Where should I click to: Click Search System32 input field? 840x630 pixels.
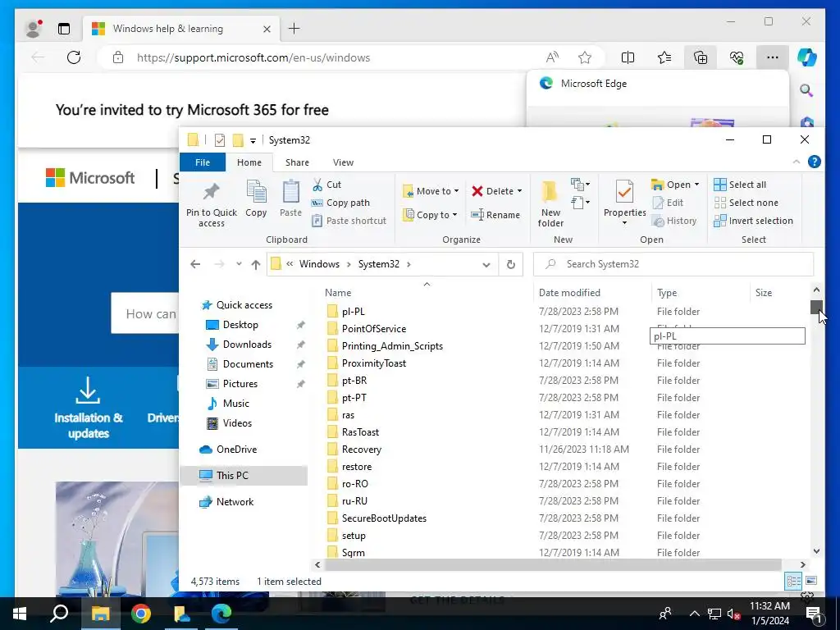[673, 264]
